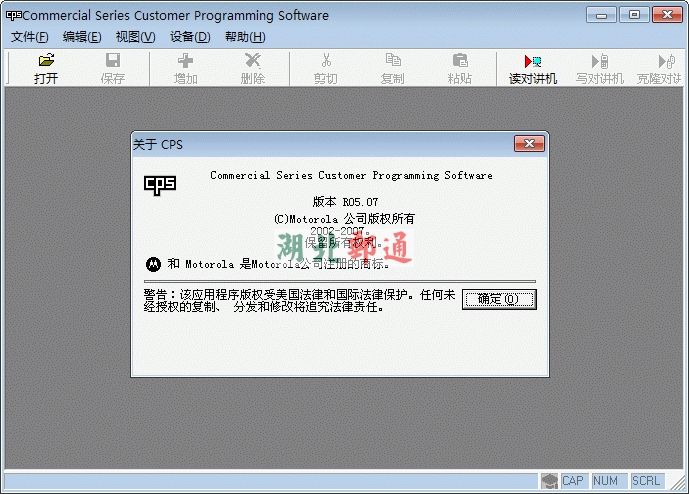
Task: Open the 视图(V) menu
Action: click(135, 37)
